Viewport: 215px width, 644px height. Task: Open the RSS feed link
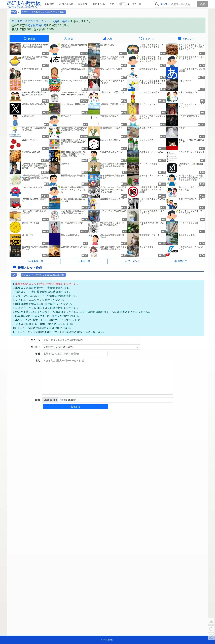pos(112,4)
